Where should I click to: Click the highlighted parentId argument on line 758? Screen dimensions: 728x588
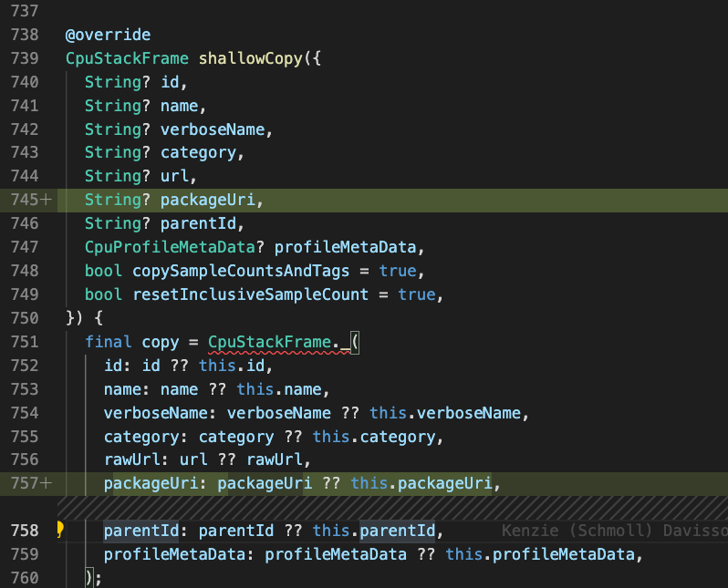click(x=141, y=531)
